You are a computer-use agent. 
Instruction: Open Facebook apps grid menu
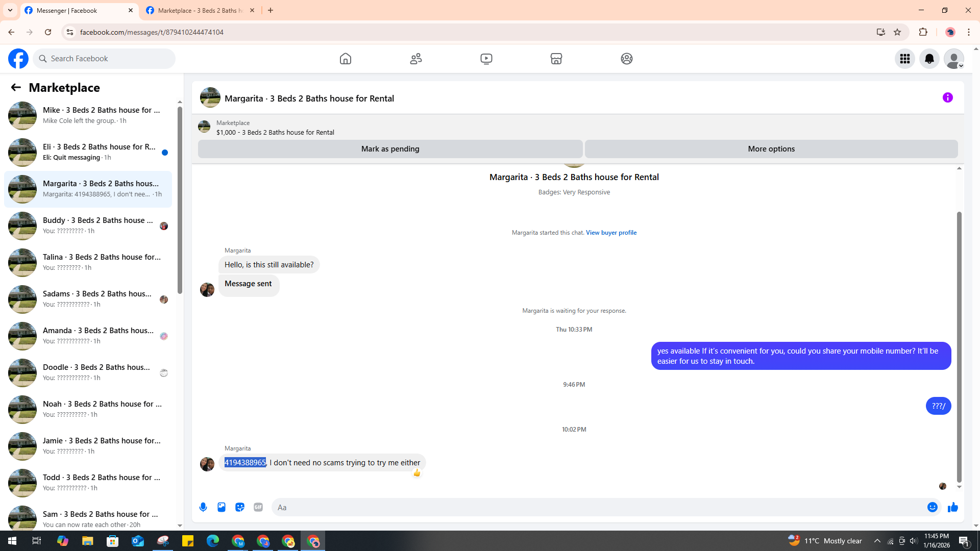point(905,59)
